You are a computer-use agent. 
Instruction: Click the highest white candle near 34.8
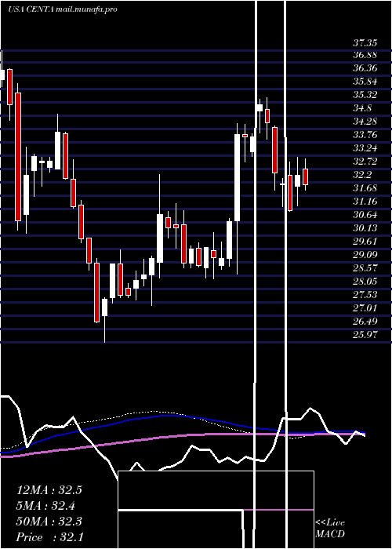(x=260, y=107)
